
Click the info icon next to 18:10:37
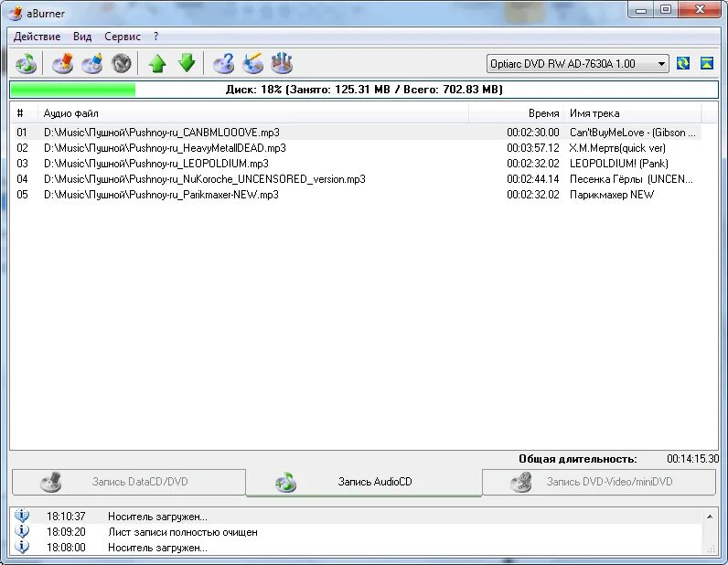tap(22, 516)
